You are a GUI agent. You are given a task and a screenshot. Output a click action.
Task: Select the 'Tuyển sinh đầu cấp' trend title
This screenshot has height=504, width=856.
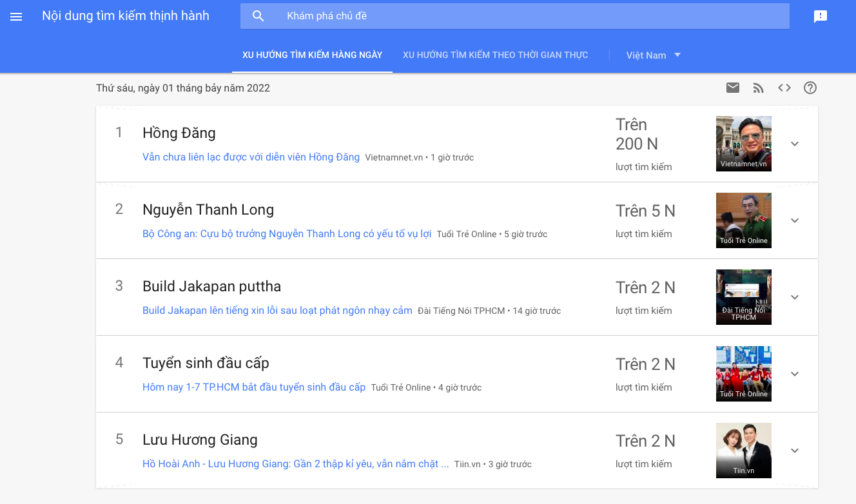coord(206,363)
